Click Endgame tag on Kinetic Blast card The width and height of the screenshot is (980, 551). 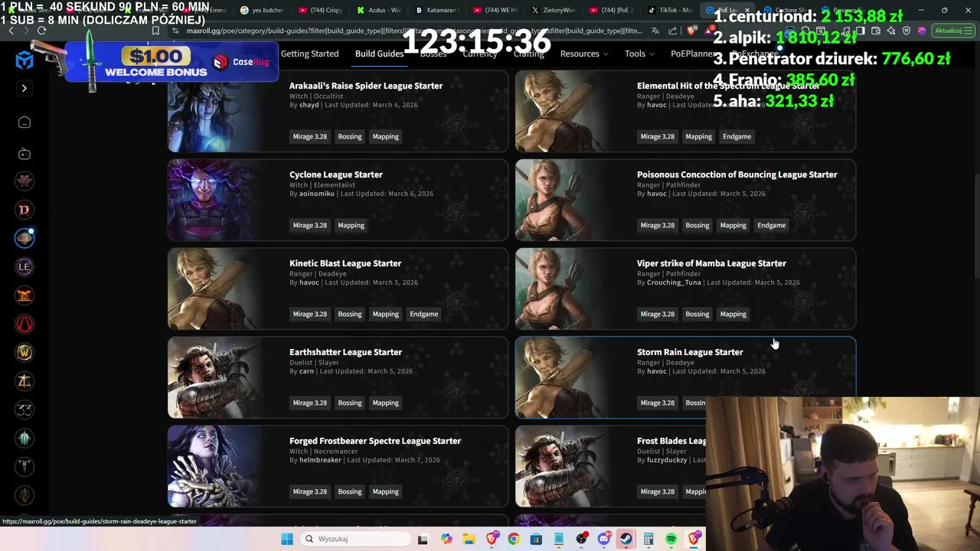click(x=423, y=314)
